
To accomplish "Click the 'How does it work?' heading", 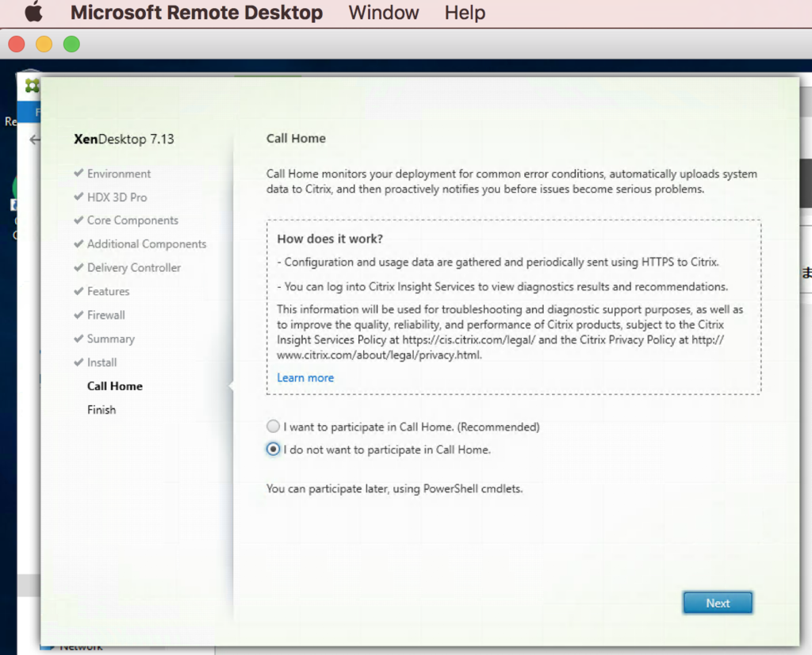I will [330, 239].
